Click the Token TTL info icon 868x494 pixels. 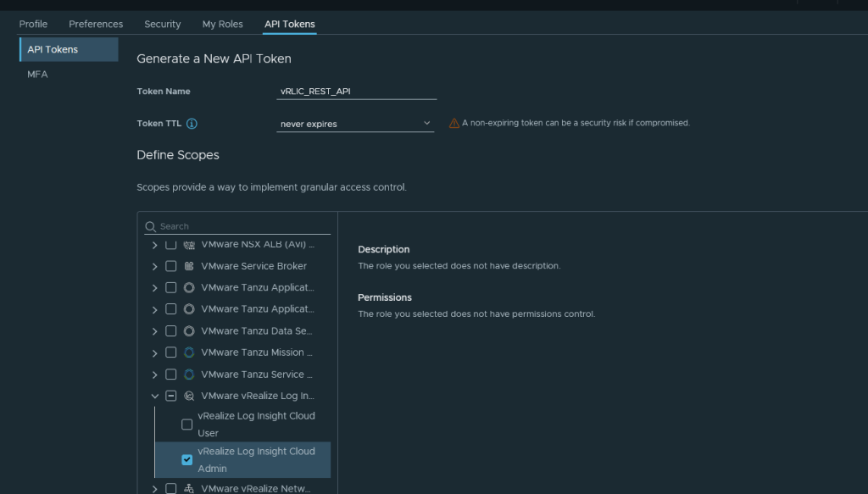[192, 124]
